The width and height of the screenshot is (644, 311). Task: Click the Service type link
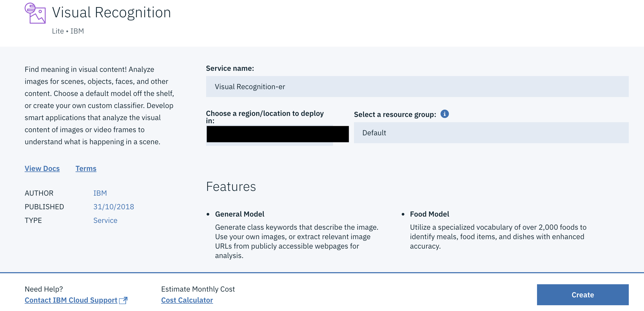pyautogui.click(x=105, y=220)
